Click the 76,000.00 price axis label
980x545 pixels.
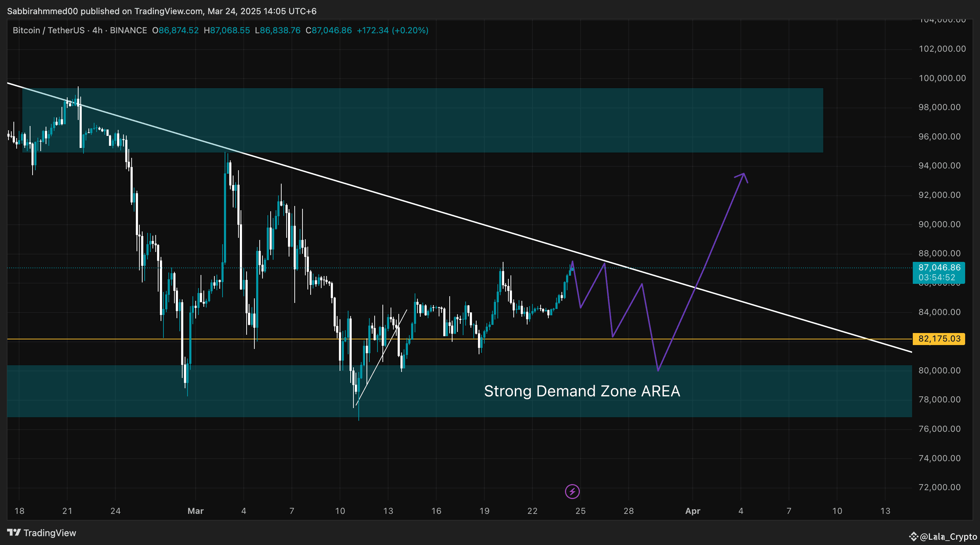pyautogui.click(x=939, y=429)
